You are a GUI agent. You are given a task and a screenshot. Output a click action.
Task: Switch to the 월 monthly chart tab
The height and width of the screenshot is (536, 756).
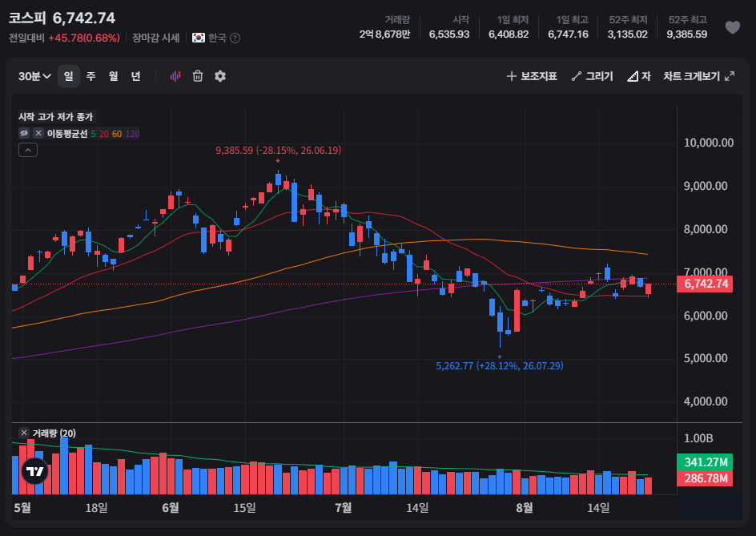tap(113, 76)
